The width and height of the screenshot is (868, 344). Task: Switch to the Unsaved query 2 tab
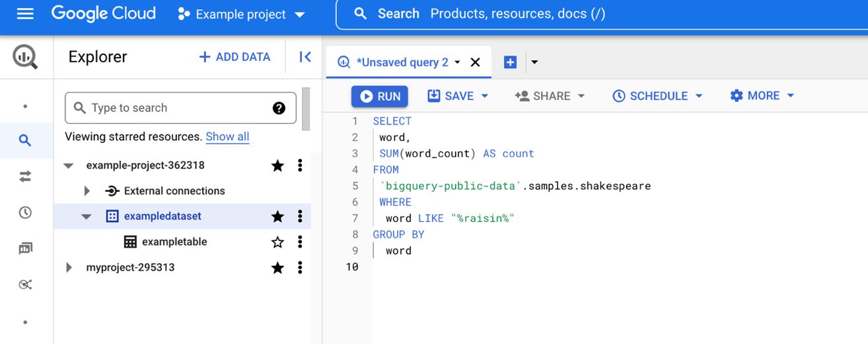click(x=402, y=62)
